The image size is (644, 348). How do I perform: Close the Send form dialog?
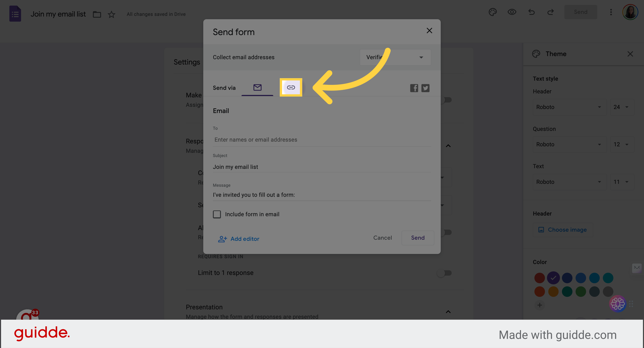[429, 30]
